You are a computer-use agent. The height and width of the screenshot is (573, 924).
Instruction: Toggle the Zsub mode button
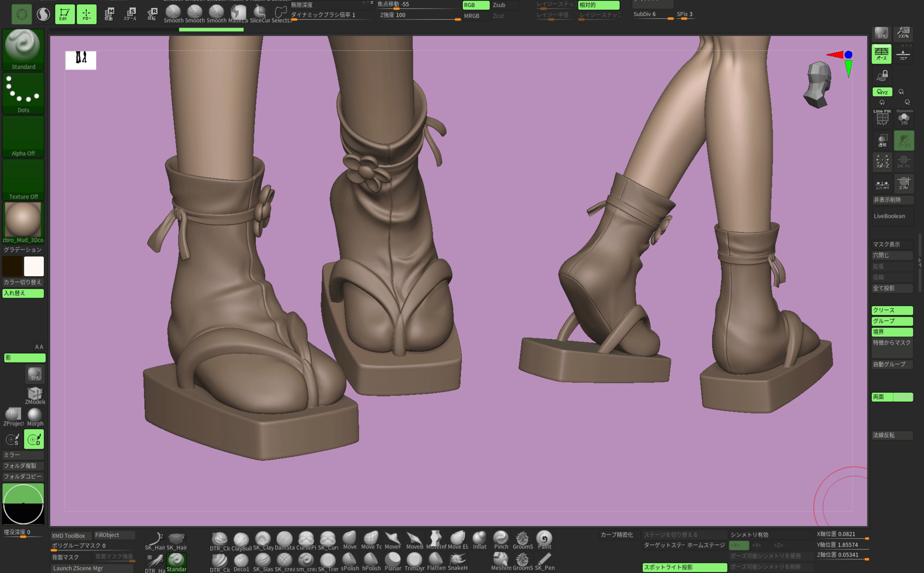point(504,5)
